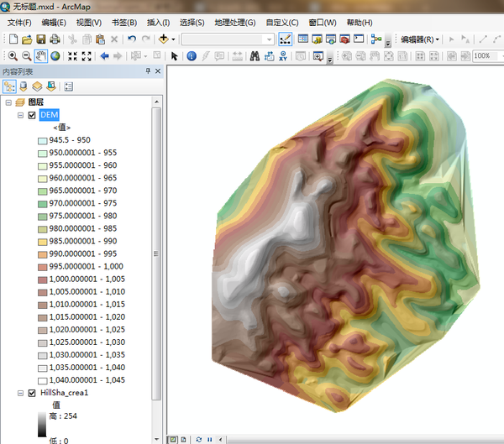Image resolution: width=504 pixels, height=444 pixels.
Task: Collapse the 图层 data frame node
Action: (8, 102)
